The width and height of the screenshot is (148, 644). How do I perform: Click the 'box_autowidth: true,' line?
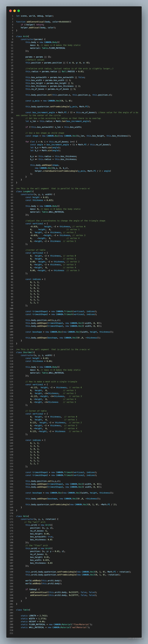coord(42,537)
